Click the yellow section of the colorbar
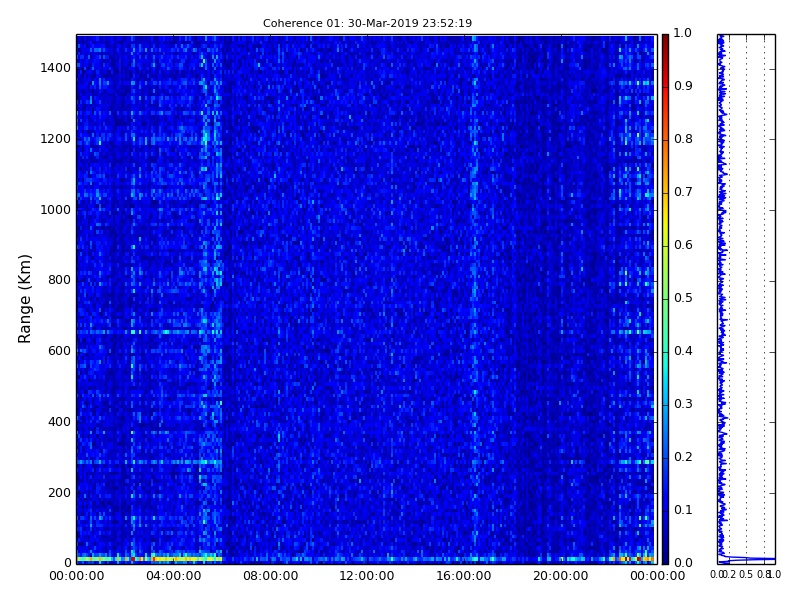The image size is (800, 600). point(665,219)
